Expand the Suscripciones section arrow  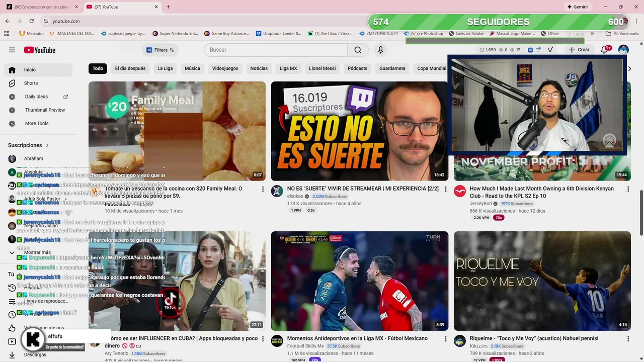click(48, 145)
